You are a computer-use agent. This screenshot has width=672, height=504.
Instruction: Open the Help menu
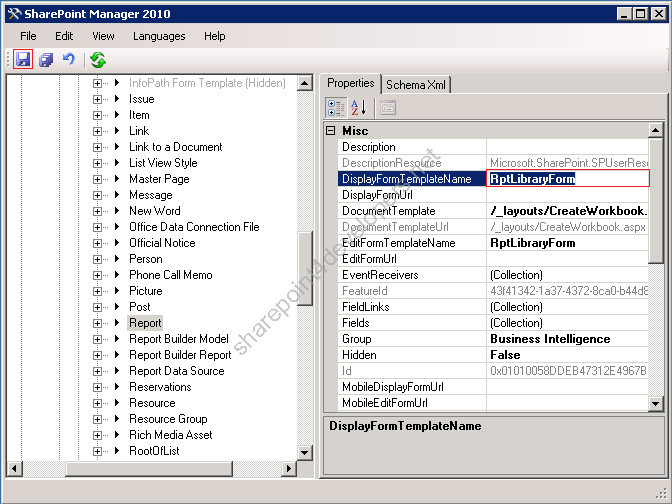coord(214,36)
